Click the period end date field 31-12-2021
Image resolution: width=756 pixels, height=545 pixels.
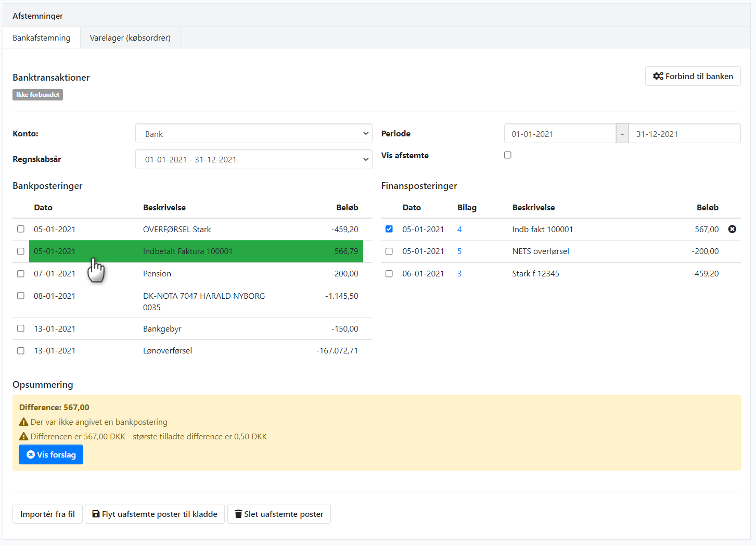click(684, 134)
